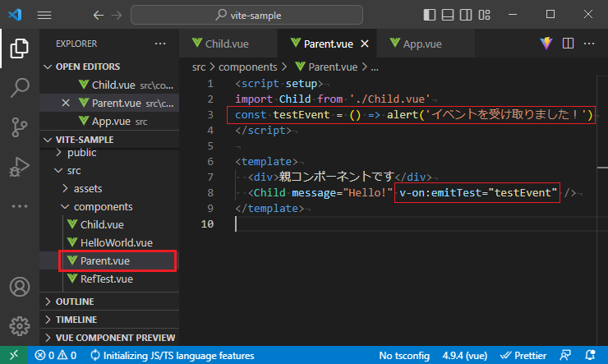Click the breadcrumb ellipsis symbol
Viewport: 608px width, 364px height.
[x=375, y=68]
